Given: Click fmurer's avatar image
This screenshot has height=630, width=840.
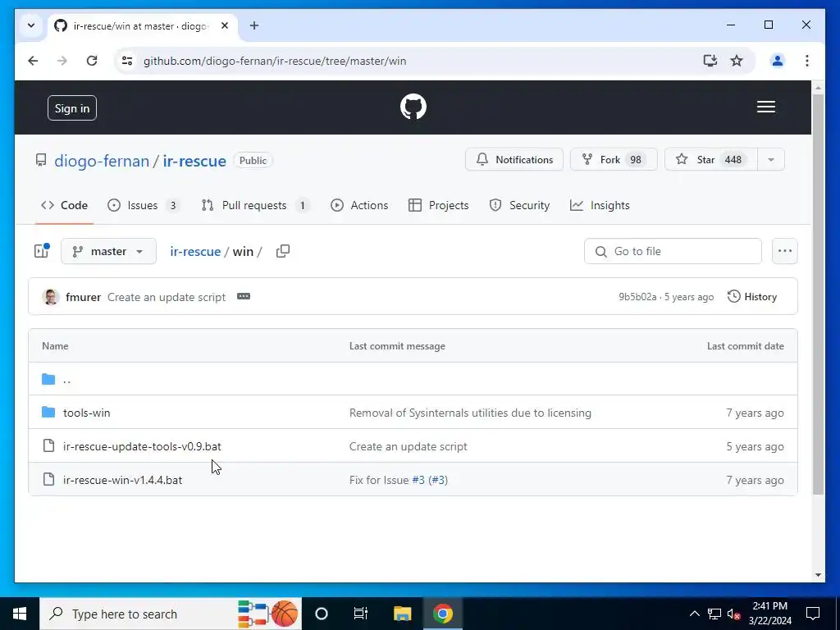Looking at the screenshot, I should click(51, 297).
